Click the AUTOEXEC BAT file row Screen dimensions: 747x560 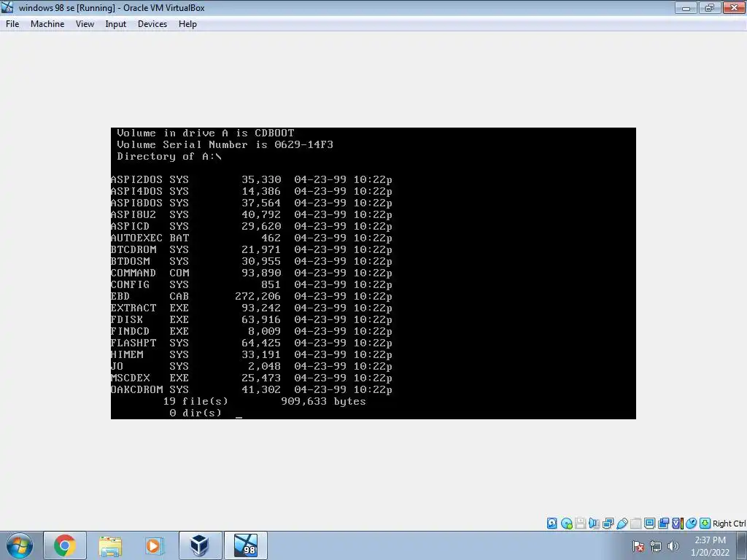click(x=252, y=238)
